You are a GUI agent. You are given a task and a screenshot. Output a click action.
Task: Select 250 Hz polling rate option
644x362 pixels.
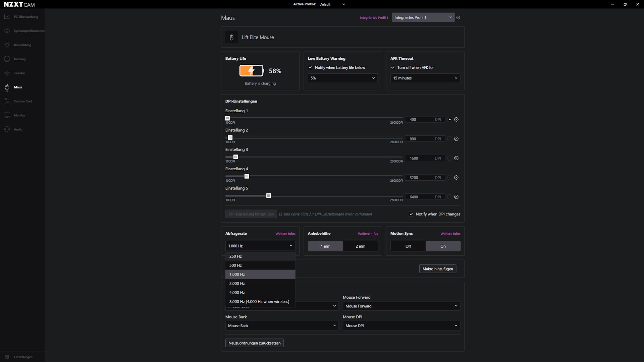[260, 256]
